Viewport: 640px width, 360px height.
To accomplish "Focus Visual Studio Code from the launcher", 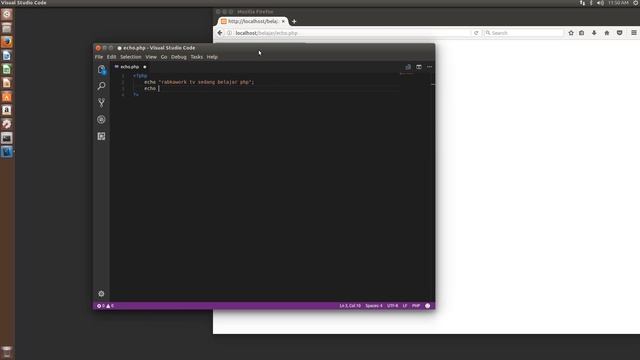I will point(7,152).
